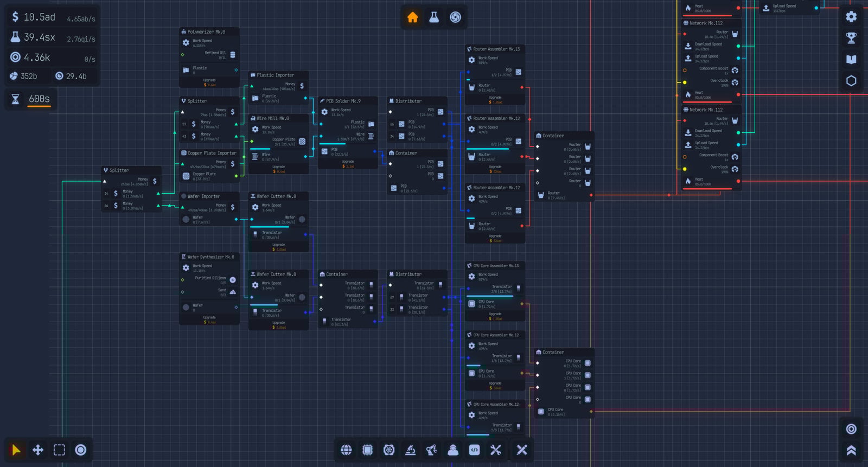Image resolution: width=868 pixels, height=467 pixels.
Task: Switch to the flask research tab
Action: (434, 17)
